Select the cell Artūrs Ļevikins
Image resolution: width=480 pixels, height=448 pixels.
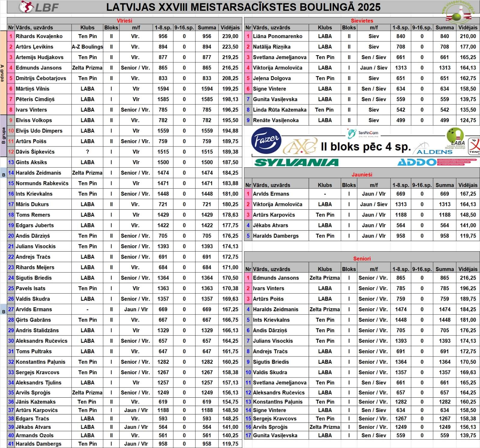pyautogui.click(x=43, y=47)
